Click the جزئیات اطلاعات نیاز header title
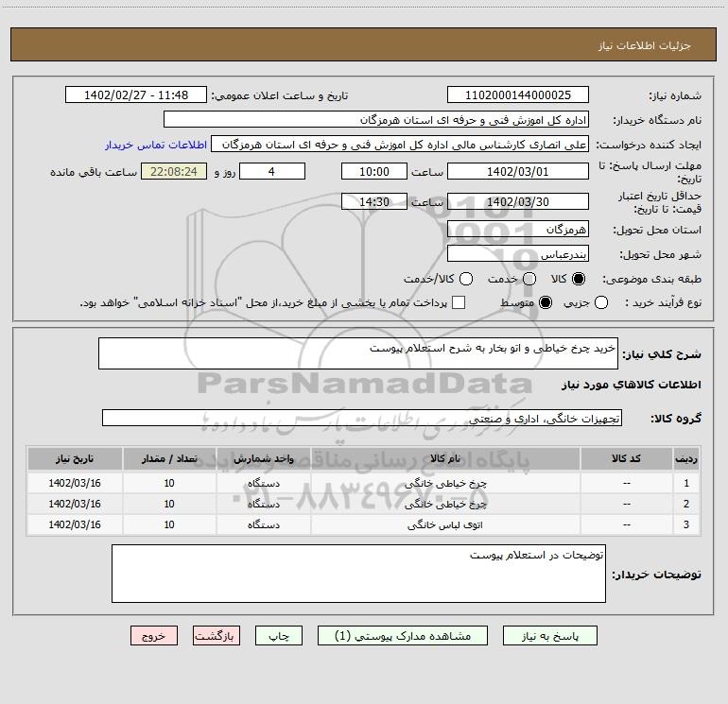Viewport: 728px width, 704px height. pos(644,45)
